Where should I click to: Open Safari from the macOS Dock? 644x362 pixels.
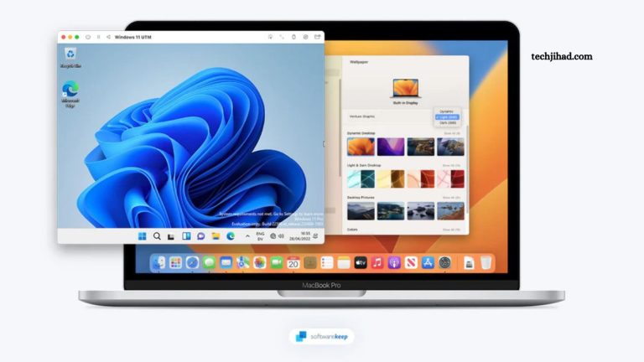(x=192, y=262)
